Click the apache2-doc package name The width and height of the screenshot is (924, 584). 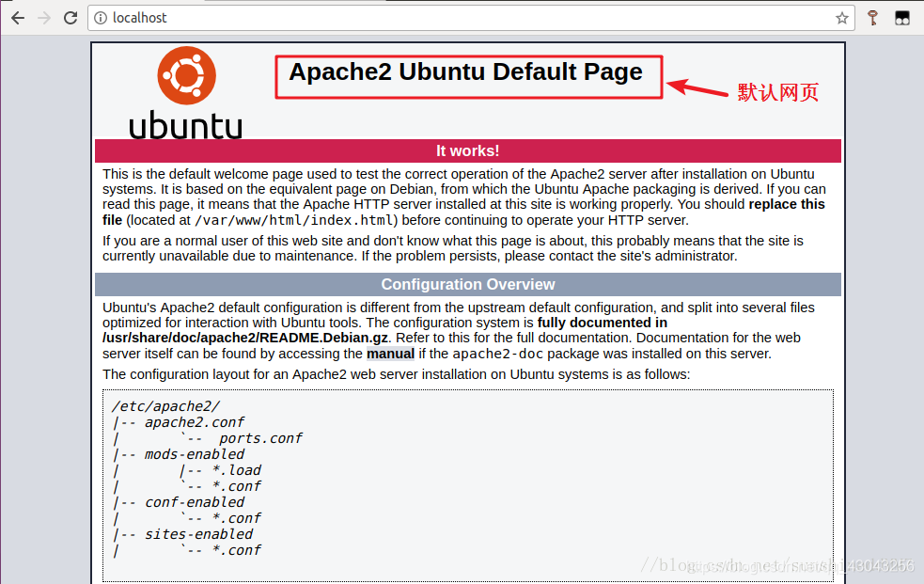498,354
